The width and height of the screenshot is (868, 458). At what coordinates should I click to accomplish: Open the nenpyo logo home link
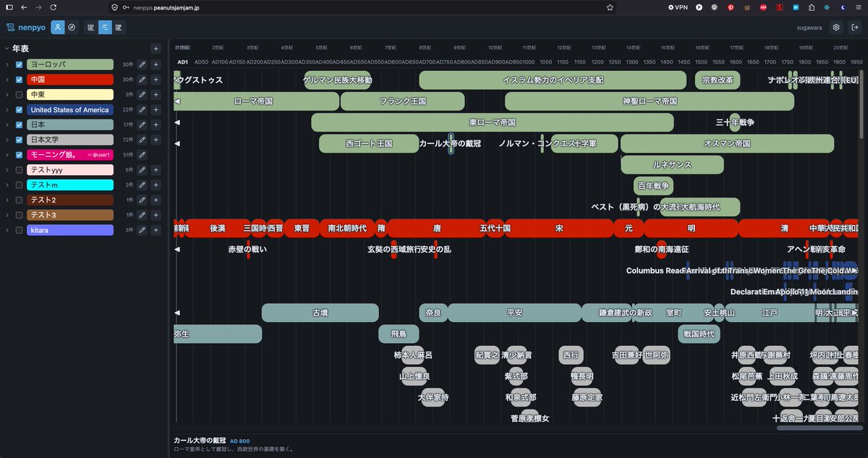pyautogui.click(x=25, y=27)
